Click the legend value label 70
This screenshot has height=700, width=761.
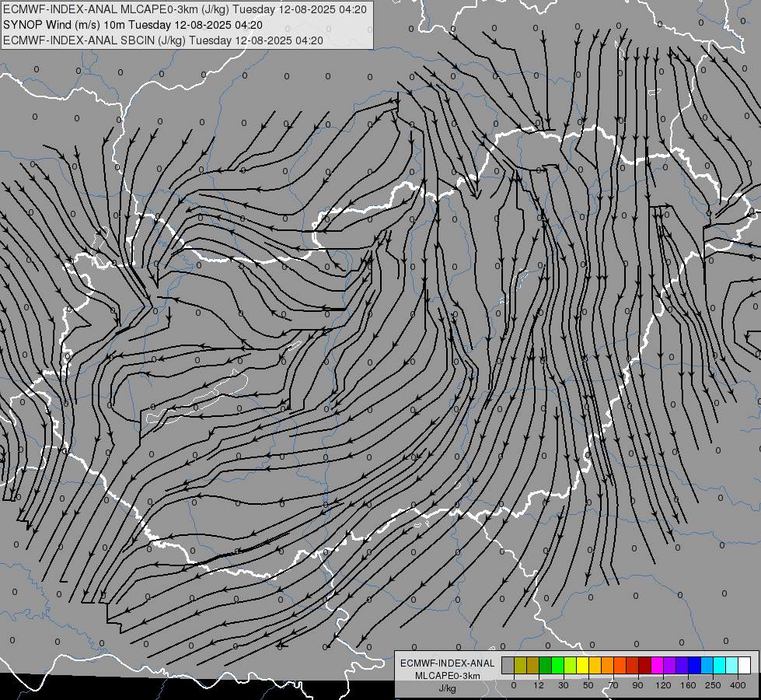[613, 685]
